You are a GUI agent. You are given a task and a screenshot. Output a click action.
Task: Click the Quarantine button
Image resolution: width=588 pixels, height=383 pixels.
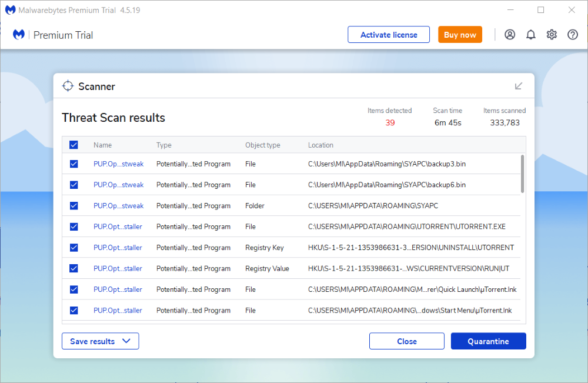488,341
